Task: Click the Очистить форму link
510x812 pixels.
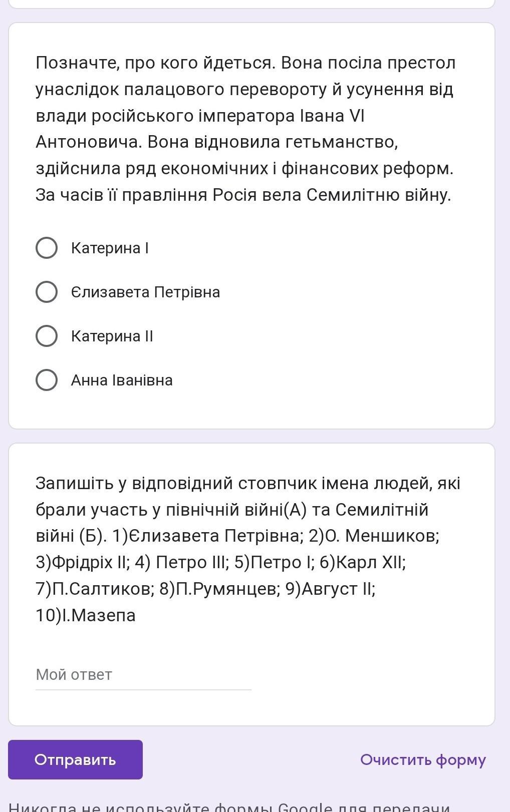Action: click(x=423, y=759)
